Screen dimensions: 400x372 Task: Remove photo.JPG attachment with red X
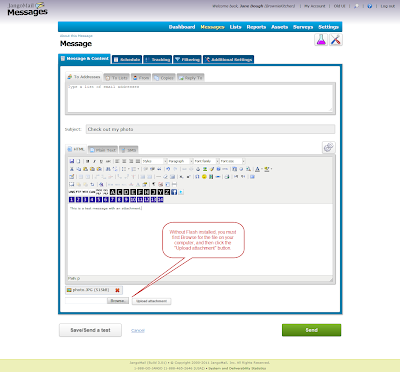pyautogui.click(x=117, y=290)
